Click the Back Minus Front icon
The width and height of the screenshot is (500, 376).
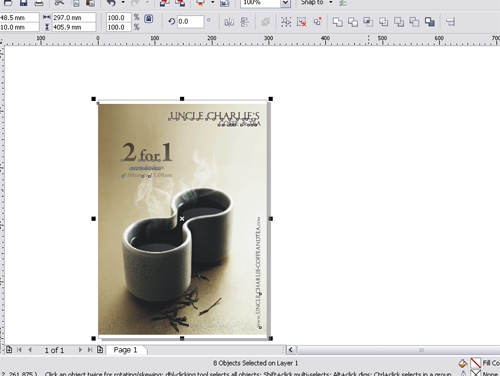click(414, 22)
